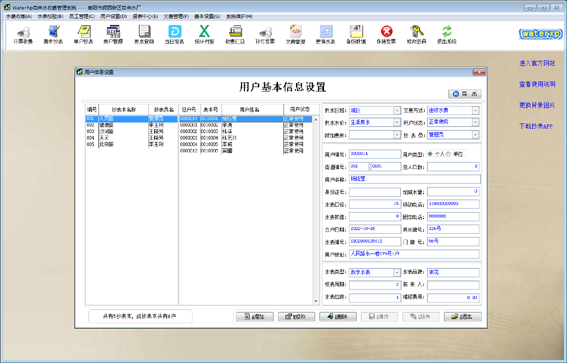
Task: Open the 集中抄表 batch meter reading tool
Action: pyautogui.click(x=53, y=34)
